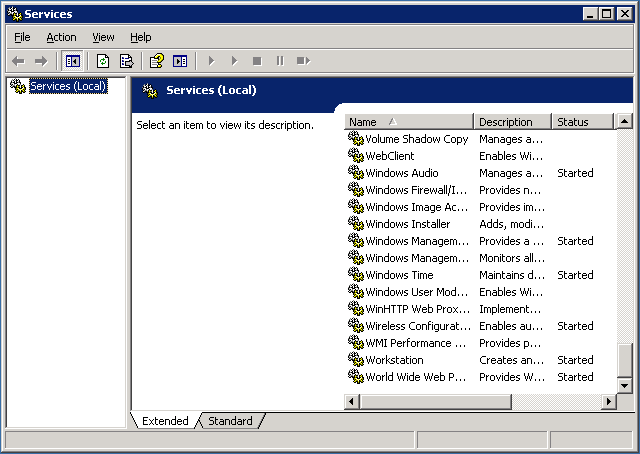Click the Refresh toolbar icon
This screenshot has height=454, width=640.
point(103,61)
